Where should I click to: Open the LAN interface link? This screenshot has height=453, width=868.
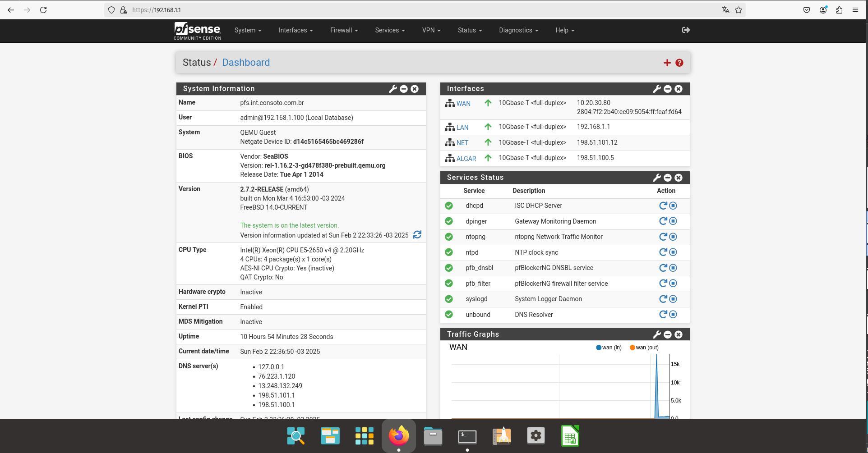[x=462, y=128]
